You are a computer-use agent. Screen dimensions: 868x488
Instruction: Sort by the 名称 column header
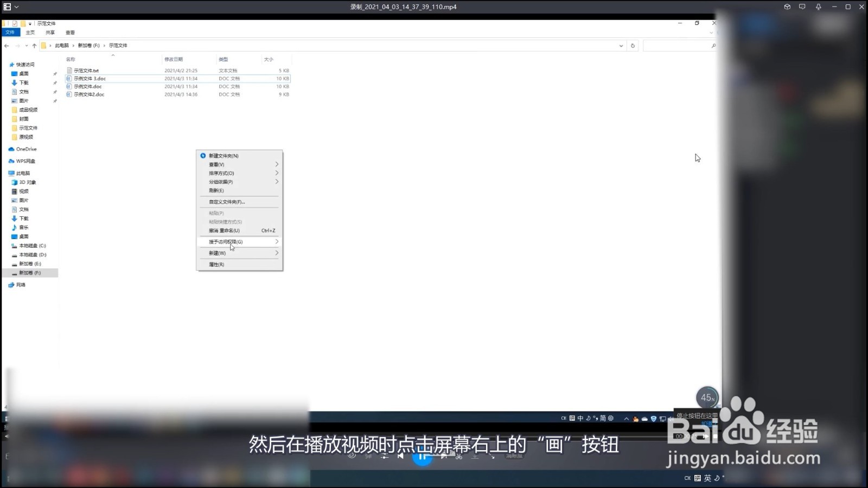tap(71, 59)
